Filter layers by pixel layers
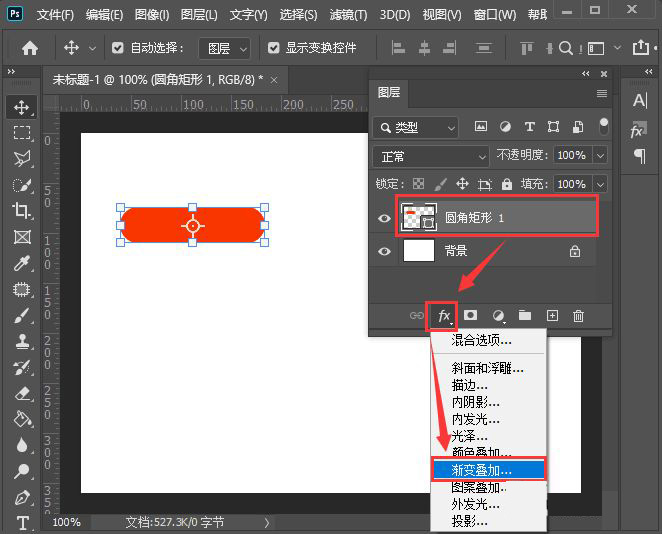The image size is (662, 534). pyautogui.click(x=480, y=126)
